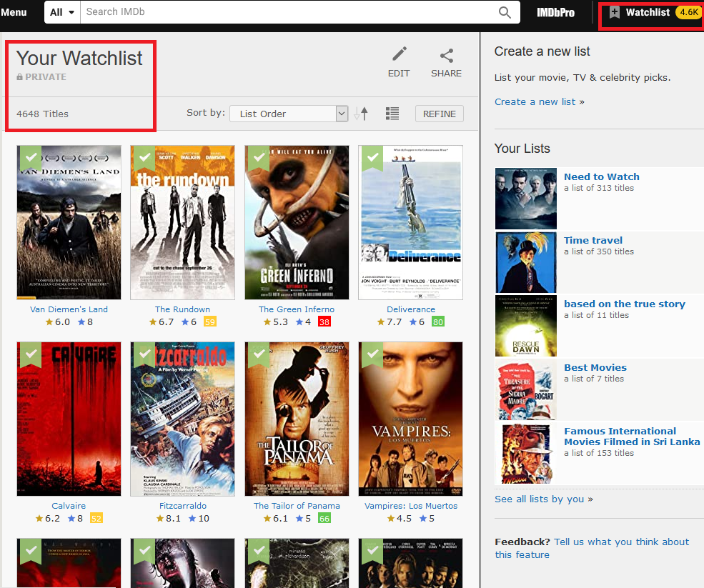Toggle watchlist ribbon on Calvaire poster
This screenshot has width=704, height=588.
(x=31, y=354)
